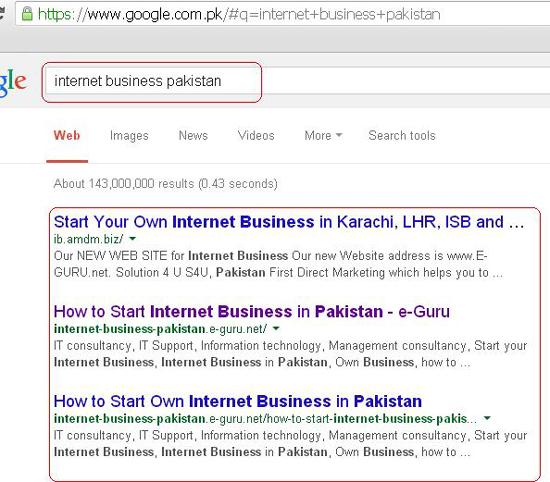Expand arrow next to internet-business-pakistan.e-guru.net/ URL
The height and width of the screenshot is (482, 550).
pos(276,329)
